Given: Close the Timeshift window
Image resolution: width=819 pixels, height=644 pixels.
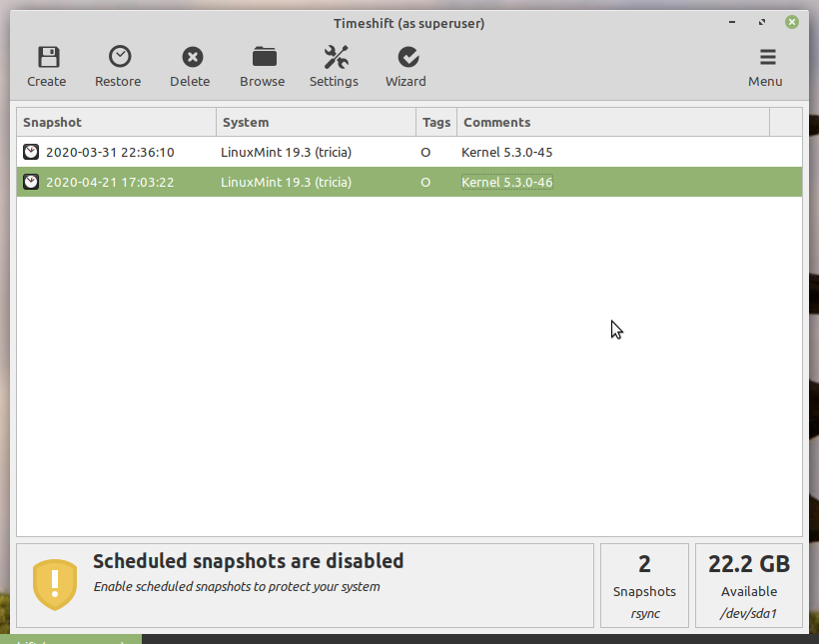Looking at the screenshot, I should click(x=792, y=22).
